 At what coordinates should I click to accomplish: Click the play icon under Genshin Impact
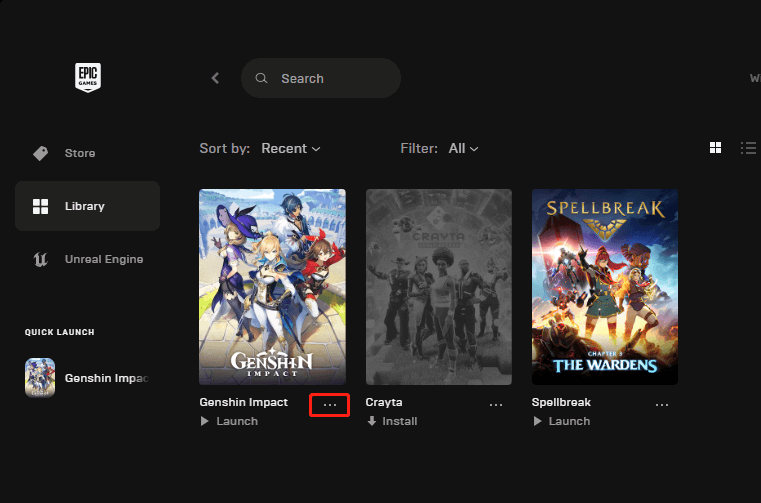coord(205,421)
